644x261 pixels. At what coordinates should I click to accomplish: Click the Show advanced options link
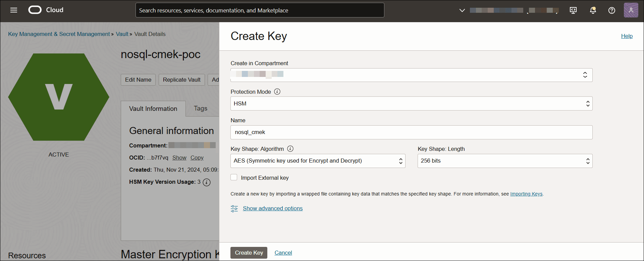click(x=272, y=208)
